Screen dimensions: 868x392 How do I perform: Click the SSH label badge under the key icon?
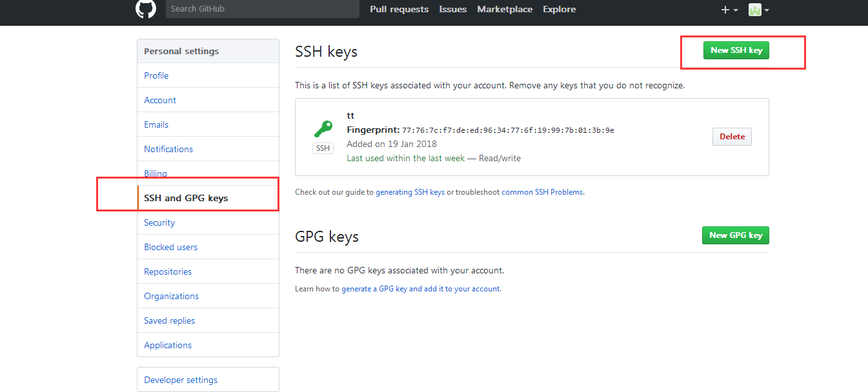pyautogui.click(x=323, y=148)
